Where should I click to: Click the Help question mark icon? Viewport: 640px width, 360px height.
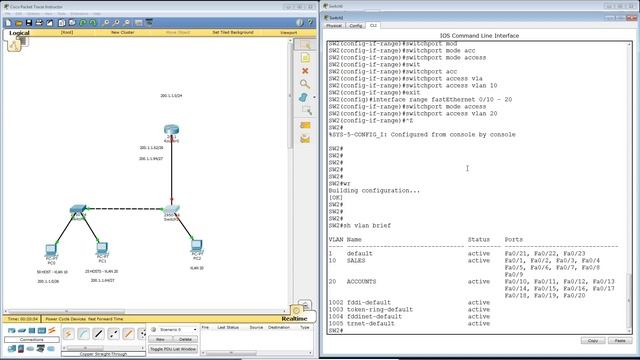[x=310, y=23]
